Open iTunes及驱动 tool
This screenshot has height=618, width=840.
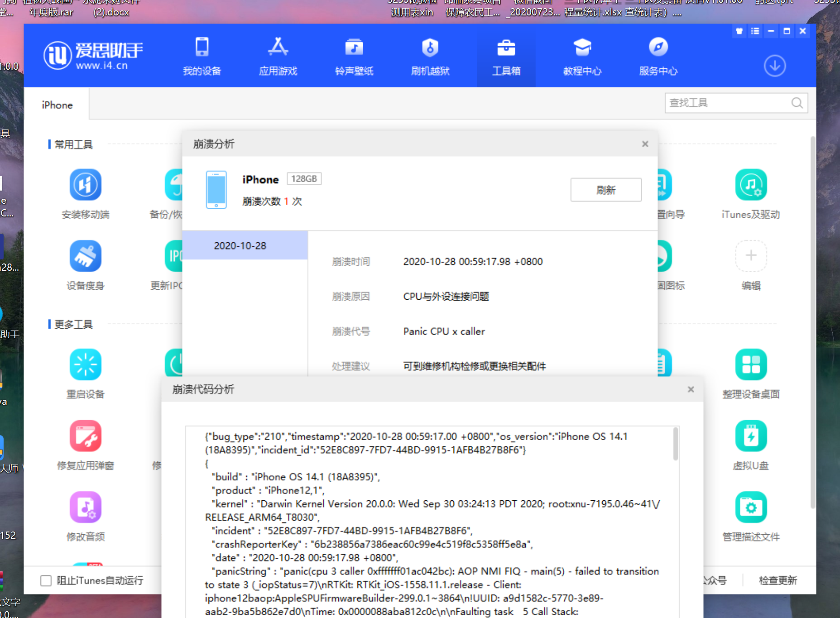pyautogui.click(x=750, y=185)
